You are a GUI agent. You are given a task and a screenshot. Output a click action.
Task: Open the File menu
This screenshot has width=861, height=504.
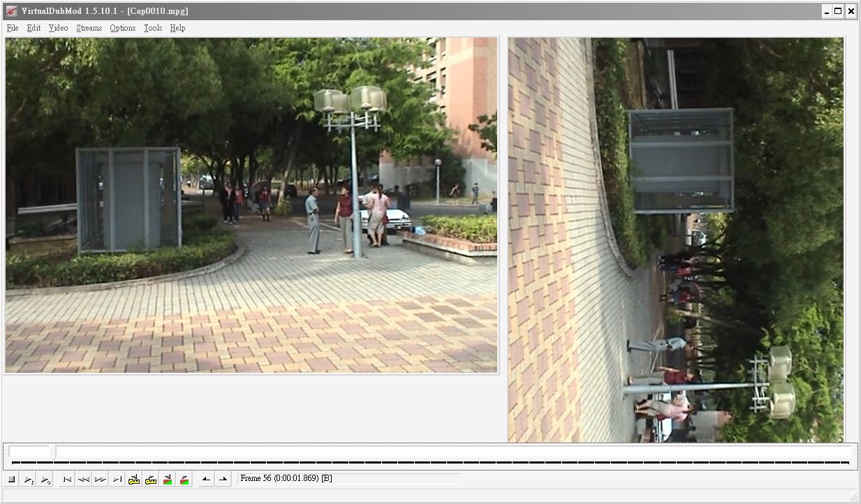13,28
